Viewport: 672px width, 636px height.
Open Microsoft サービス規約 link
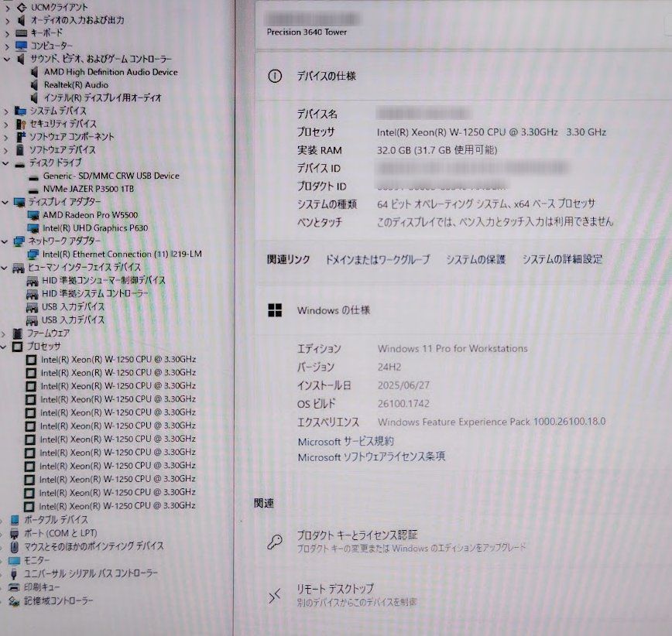point(345,441)
